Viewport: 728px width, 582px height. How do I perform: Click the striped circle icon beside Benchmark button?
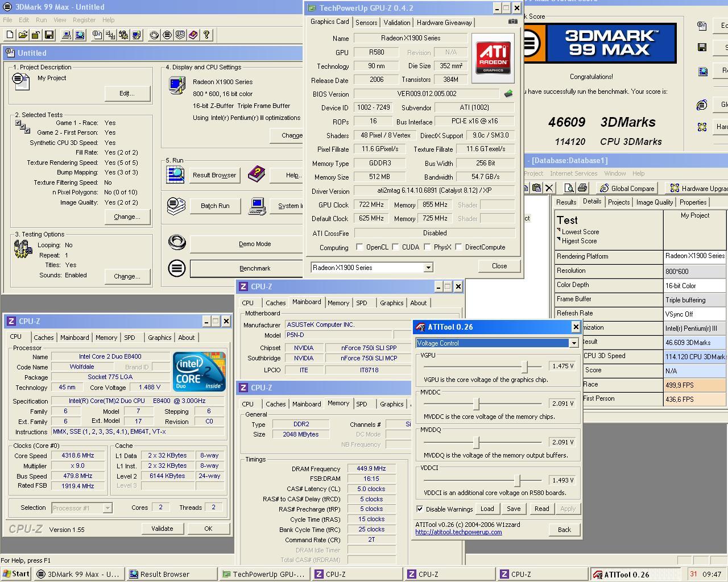pyautogui.click(x=177, y=268)
